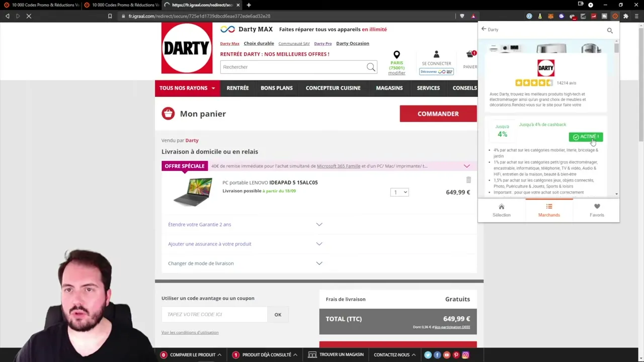Click the search magnifier in Darty search bar

371,67
